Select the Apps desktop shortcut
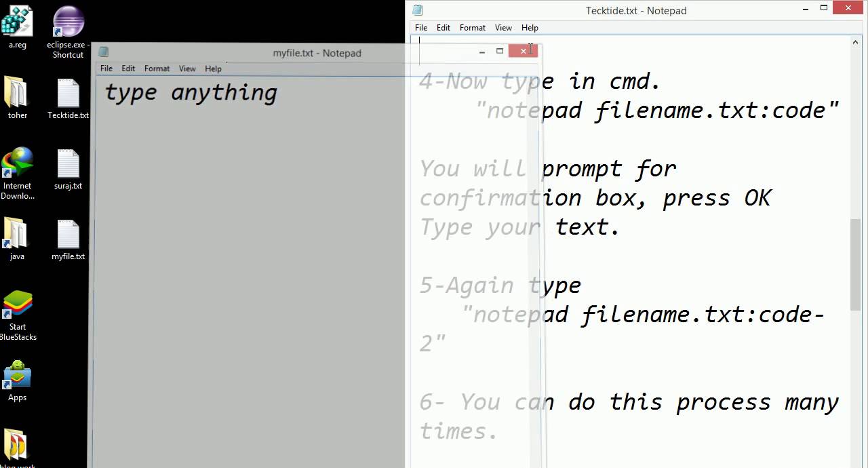Image resolution: width=868 pixels, height=468 pixels. click(x=17, y=381)
